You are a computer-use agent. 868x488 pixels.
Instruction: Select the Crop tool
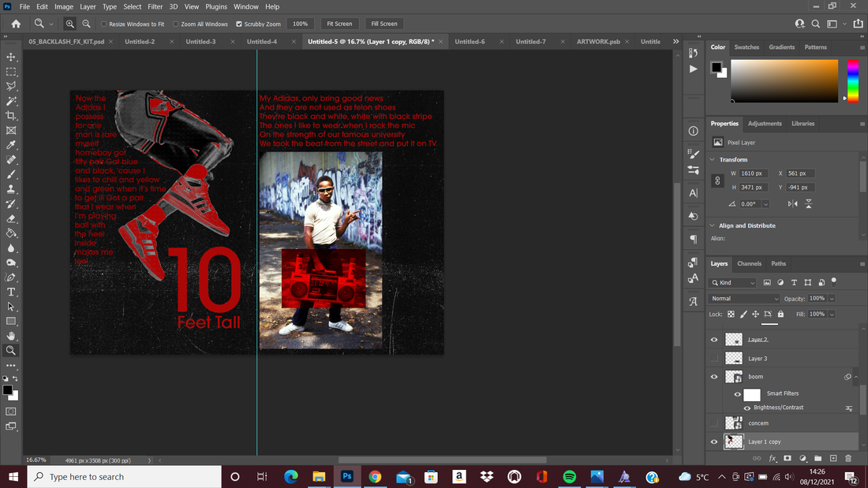[x=10, y=116]
